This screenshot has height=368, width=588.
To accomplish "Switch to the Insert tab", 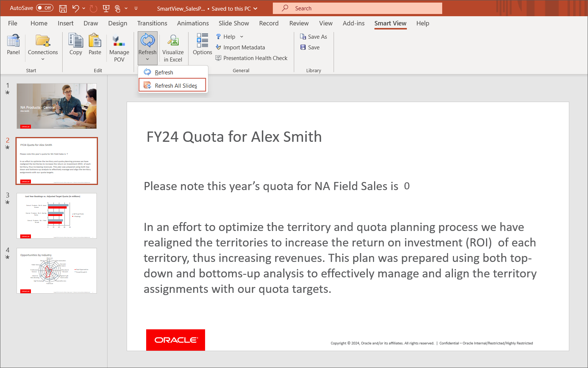I will point(66,23).
